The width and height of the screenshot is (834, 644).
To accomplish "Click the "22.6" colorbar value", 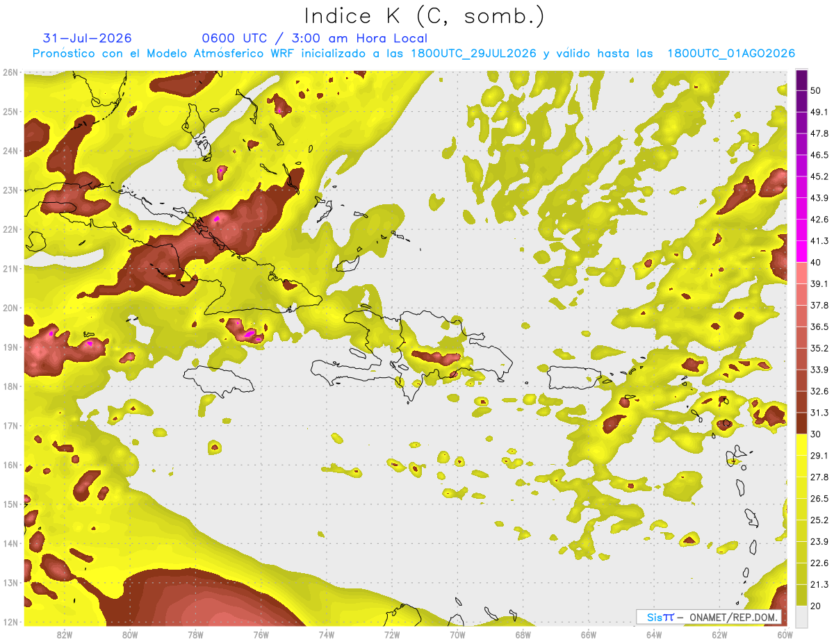I will [x=820, y=563].
